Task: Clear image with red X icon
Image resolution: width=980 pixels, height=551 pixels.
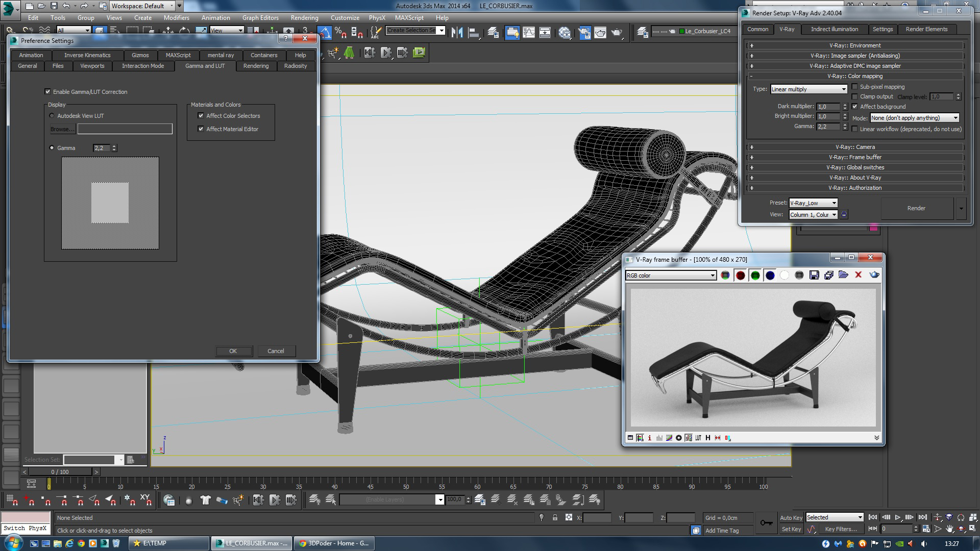Action: [859, 275]
